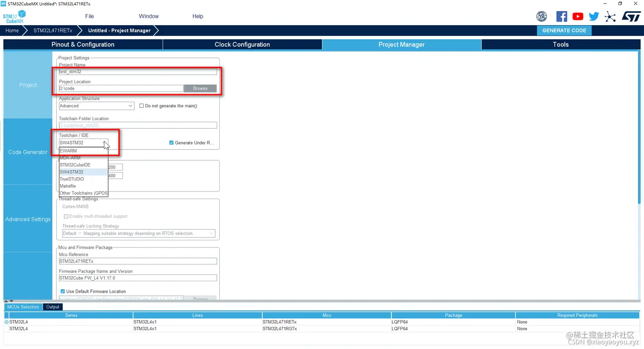
Task: Open the Toolchain / IDE combo box
Action: coord(83,143)
